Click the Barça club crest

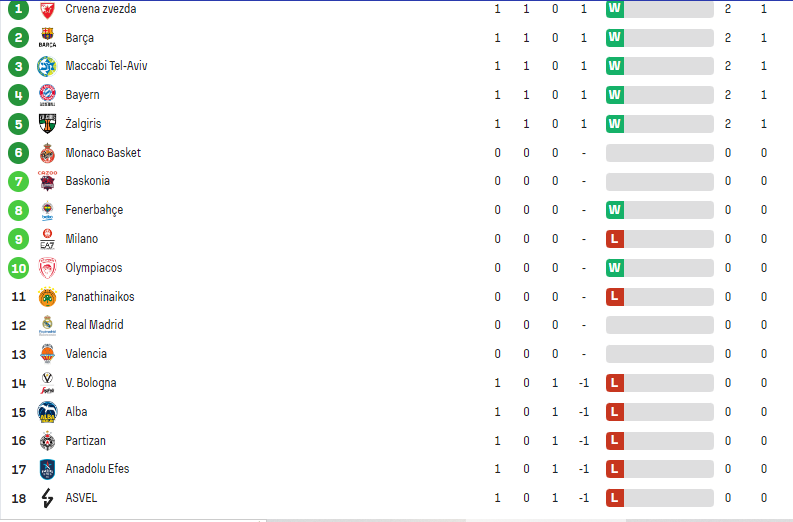pyautogui.click(x=47, y=37)
